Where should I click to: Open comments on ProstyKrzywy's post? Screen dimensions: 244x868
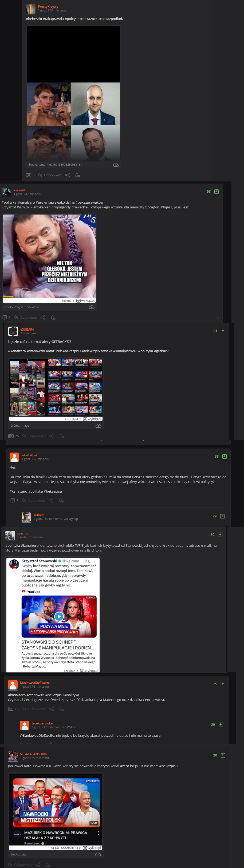tap(30, 175)
